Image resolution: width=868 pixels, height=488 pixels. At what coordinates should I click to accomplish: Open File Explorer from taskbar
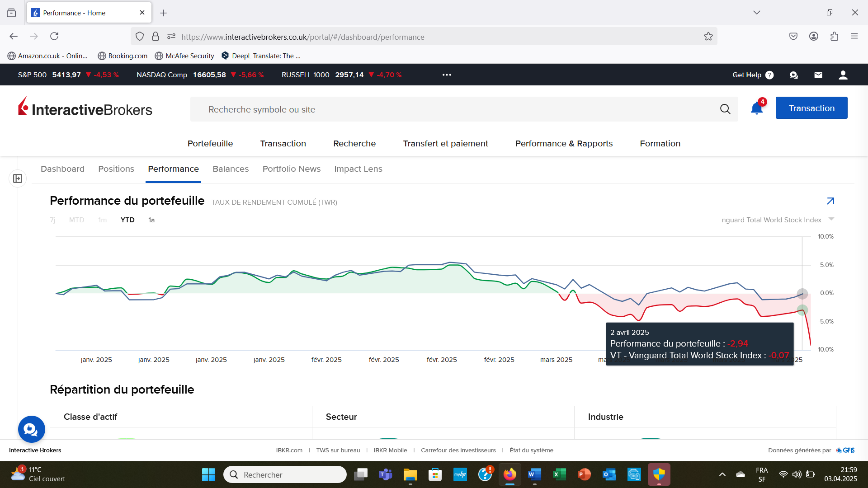pyautogui.click(x=410, y=474)
